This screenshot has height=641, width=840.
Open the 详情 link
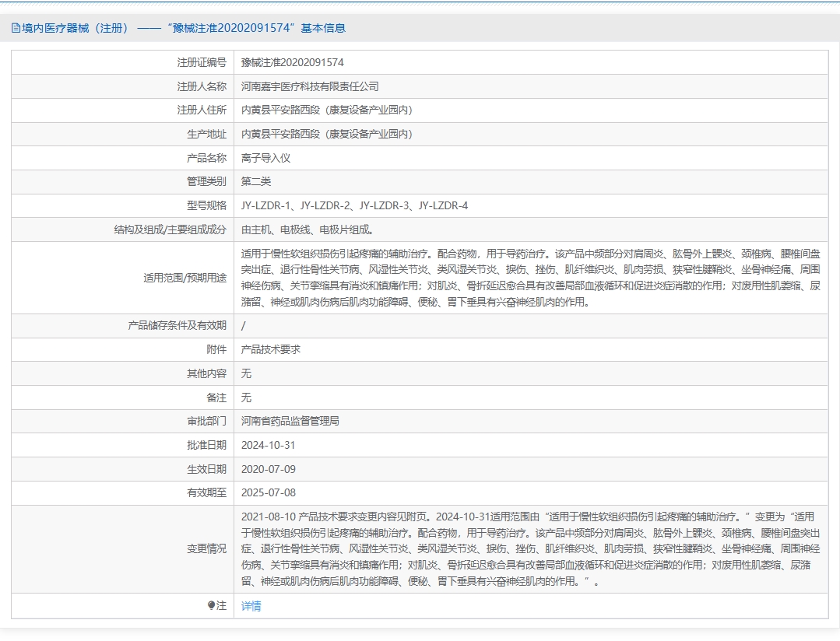click(251, 606)
